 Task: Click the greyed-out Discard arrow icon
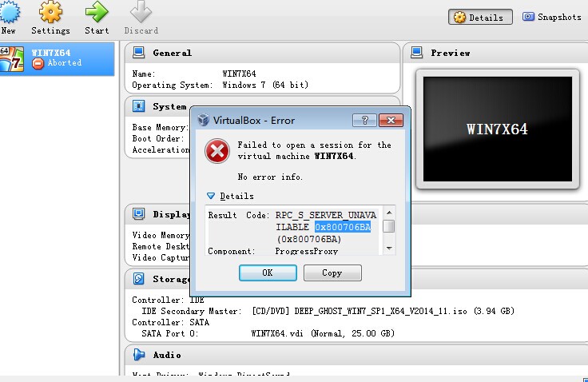(x=141, y=12)
